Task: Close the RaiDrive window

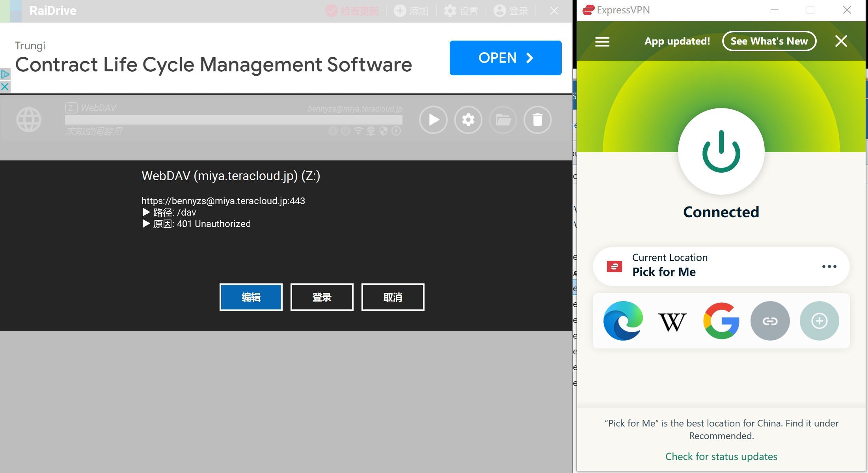Action: 554,11
